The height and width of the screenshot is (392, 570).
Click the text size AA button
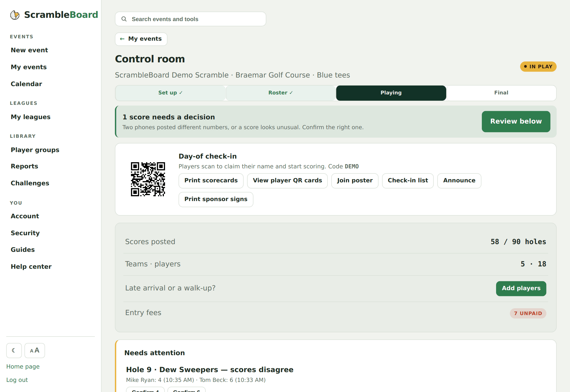35,350
